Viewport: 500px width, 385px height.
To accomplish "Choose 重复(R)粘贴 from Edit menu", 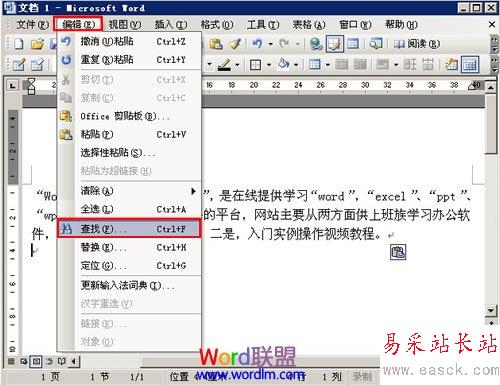I will (x=129, y=60).
